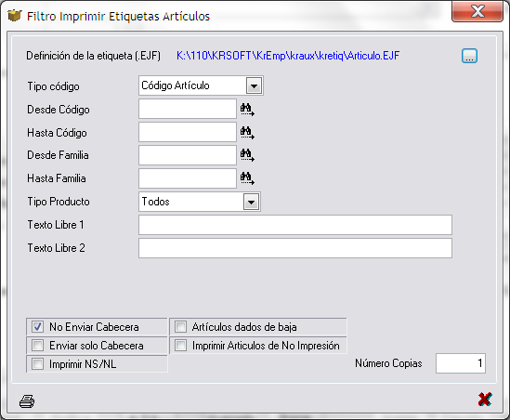Click the binoculars search icon for Hasta Código
The width and height of the screenshot is (510, 420).
247,133
